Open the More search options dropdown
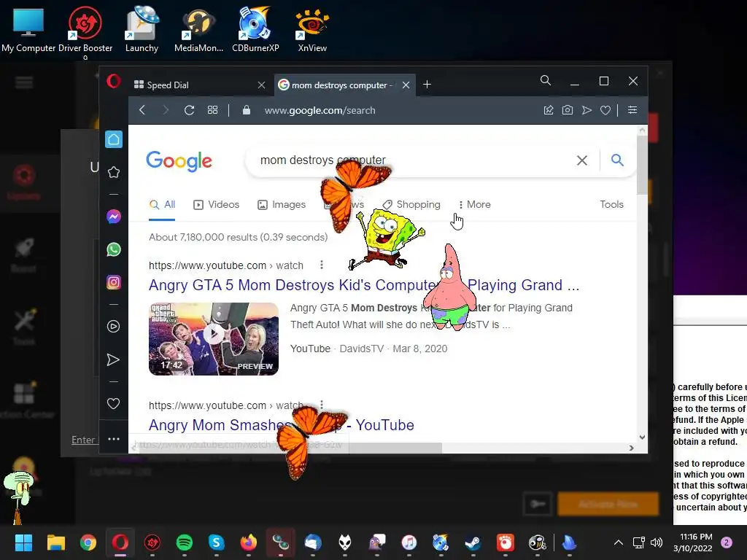 click(x=474, y=204)
